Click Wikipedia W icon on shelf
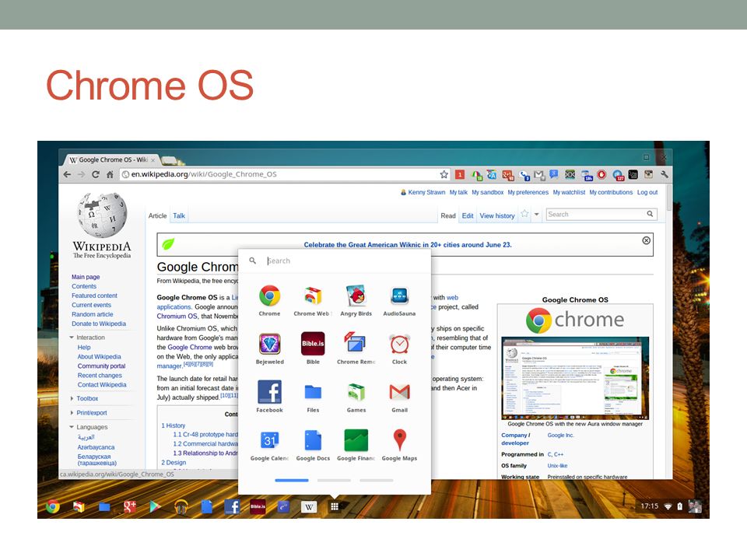This screenshot has height=560, width=747. click(x=309, y=506)
